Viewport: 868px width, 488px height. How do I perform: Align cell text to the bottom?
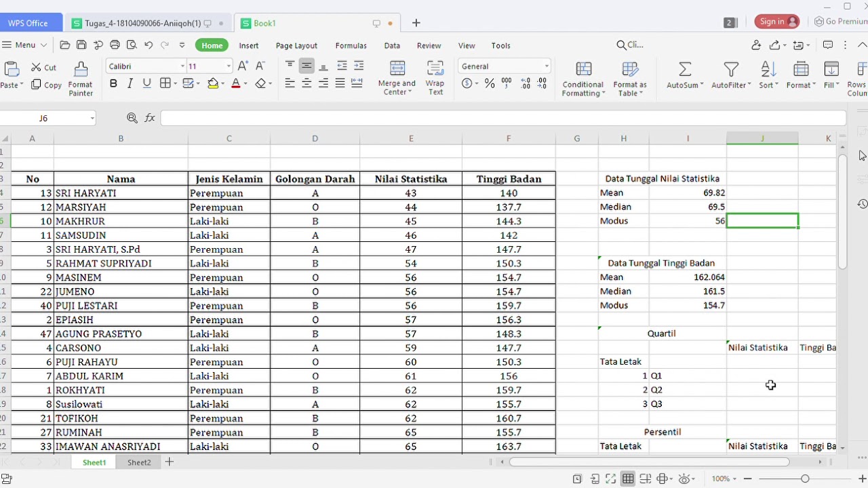(x=323, y=66)
